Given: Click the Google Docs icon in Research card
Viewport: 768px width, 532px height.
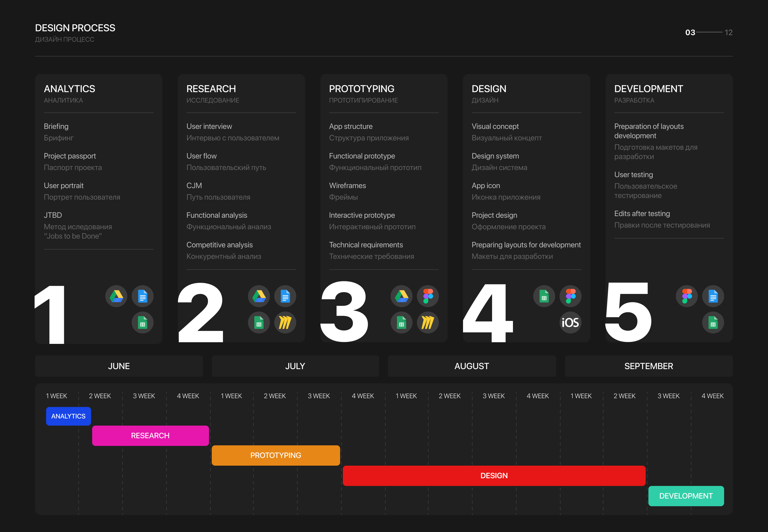Looking at the screenshot, I should 285,296.
